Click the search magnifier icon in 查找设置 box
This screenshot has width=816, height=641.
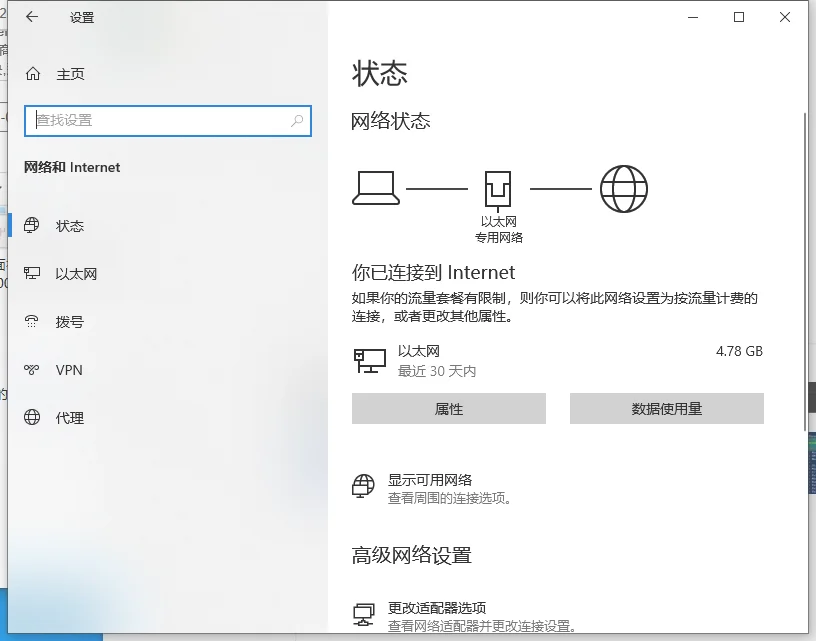tap(297, 120)
